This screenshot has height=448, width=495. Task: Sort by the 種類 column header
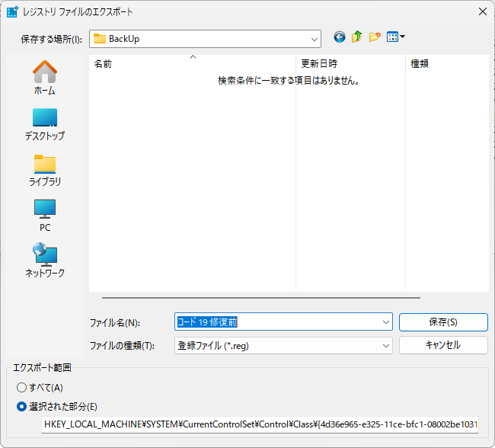point(447,64)
